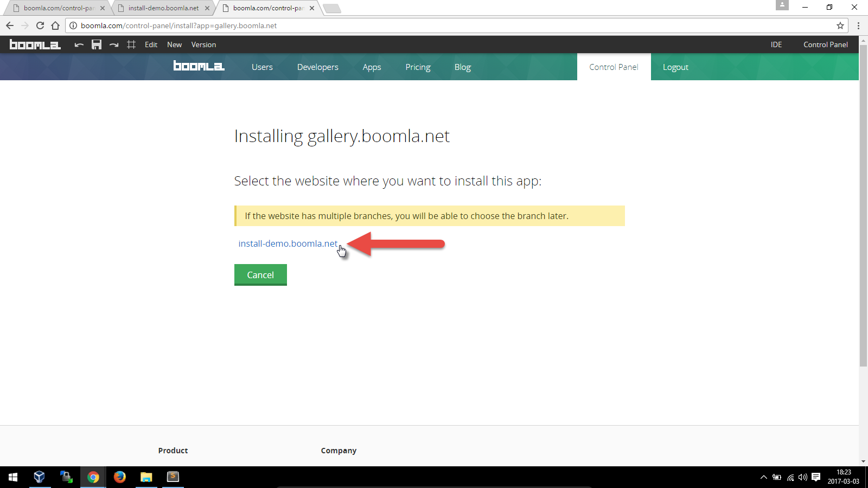Reload the page with the refresh icon
The image size is (868, 488).
[x=40, y=25]
